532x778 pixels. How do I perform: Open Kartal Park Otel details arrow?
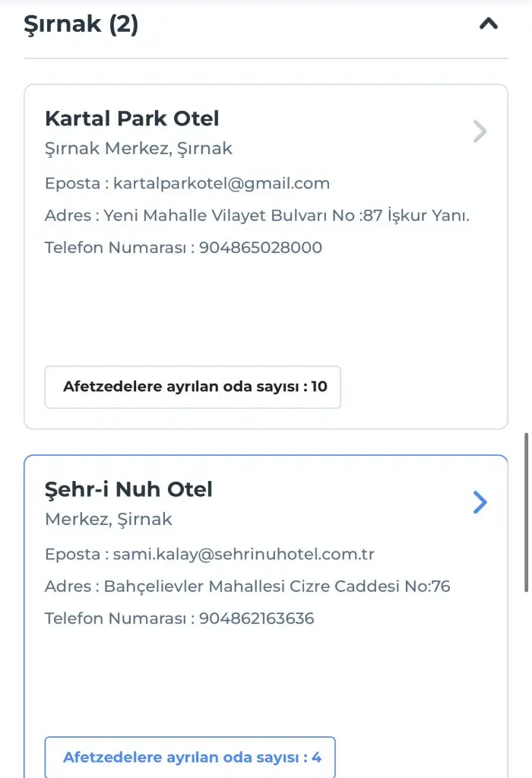[480, 131]
